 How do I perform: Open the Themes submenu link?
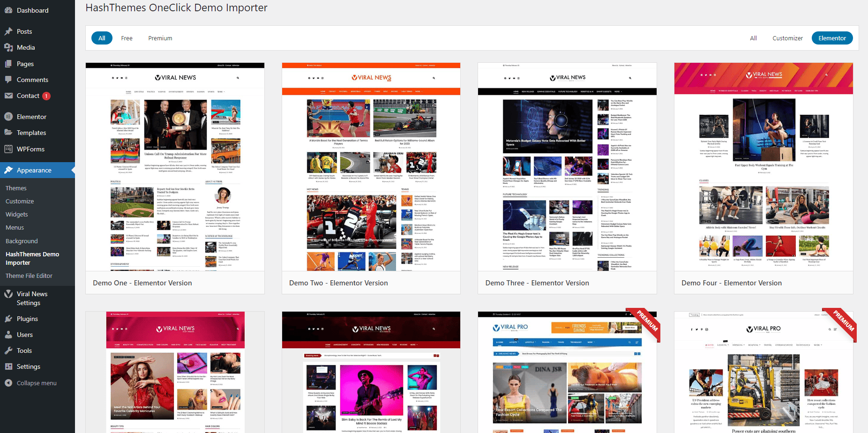pyautogui.click(x=16, y=188)
